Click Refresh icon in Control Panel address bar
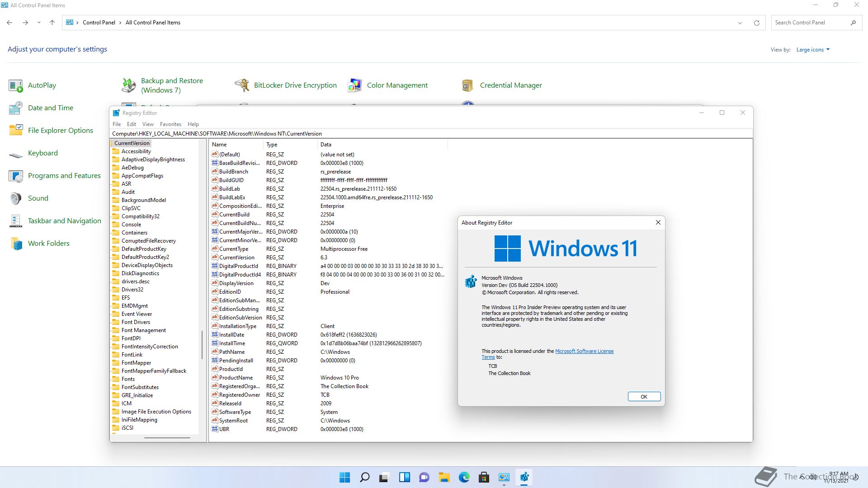 point(756,23)
